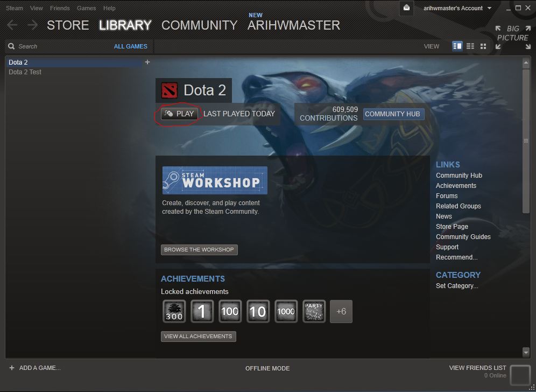Viewport: 536px width, 392px height.
Task: Open the Store Page link
Action: (452, 226)
